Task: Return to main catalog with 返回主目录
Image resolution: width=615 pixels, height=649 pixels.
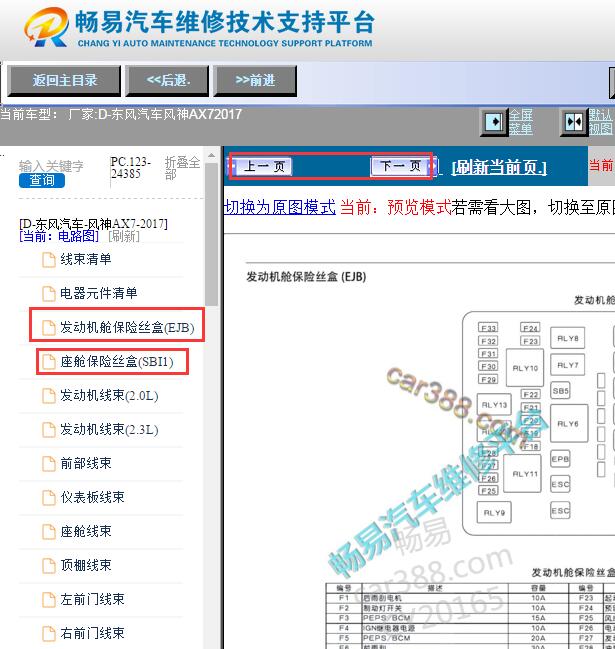Action: click(64, 80)
